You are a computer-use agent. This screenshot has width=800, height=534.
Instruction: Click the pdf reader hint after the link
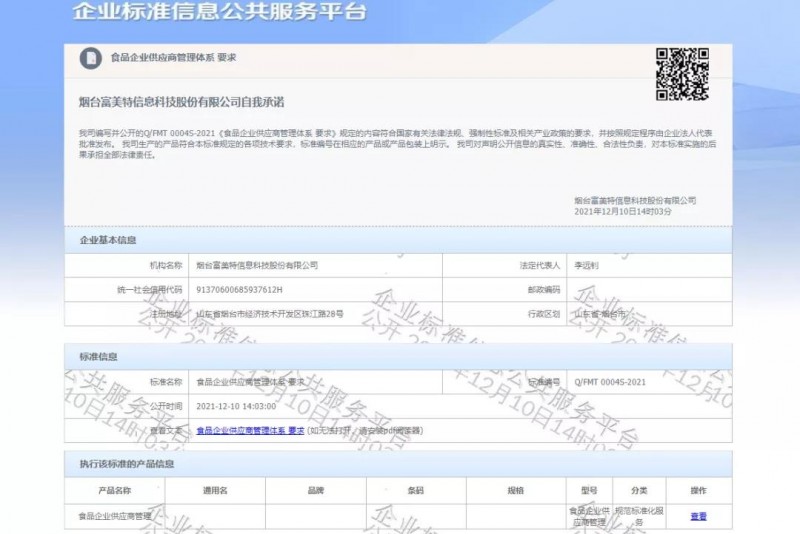pos(365,430)
